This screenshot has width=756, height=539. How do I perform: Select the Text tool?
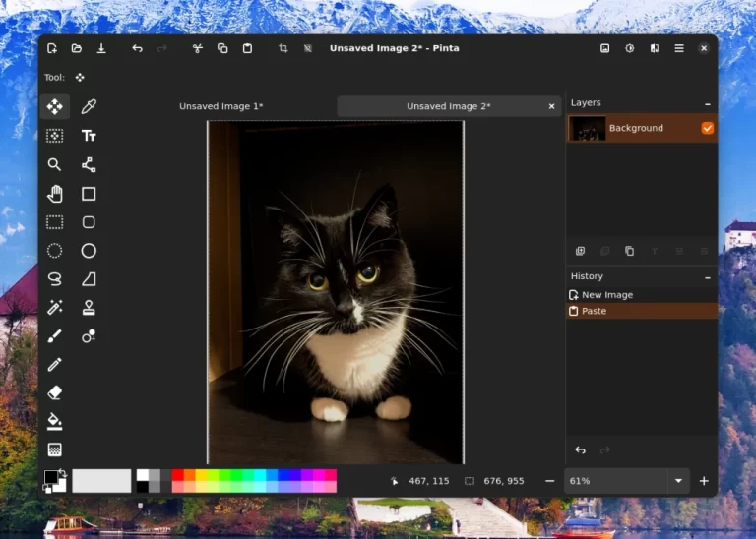tap(89, 136)
